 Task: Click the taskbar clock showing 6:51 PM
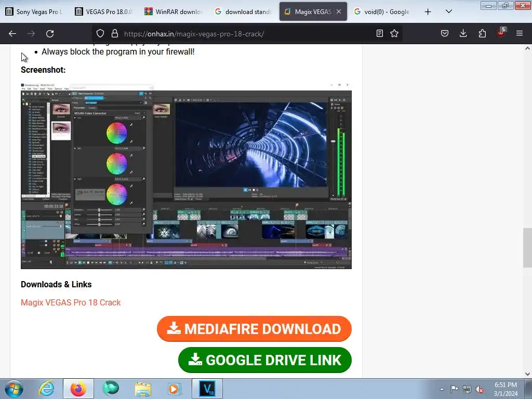click(506, 389)
